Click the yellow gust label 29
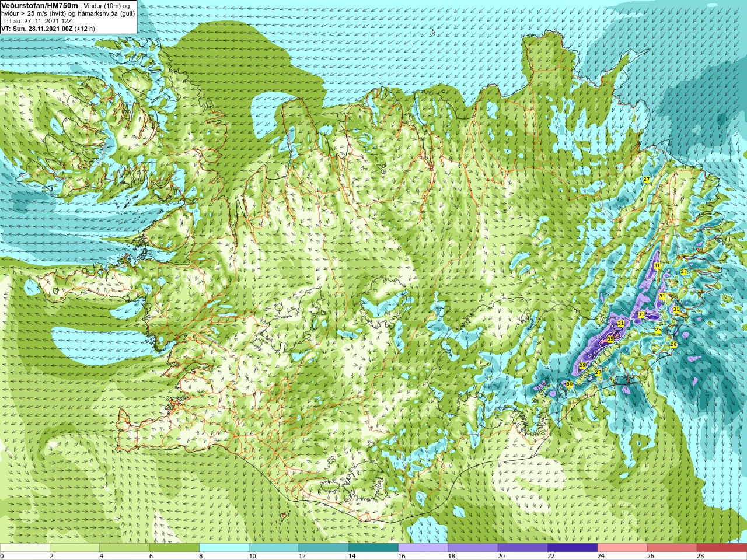 (582, 365)
